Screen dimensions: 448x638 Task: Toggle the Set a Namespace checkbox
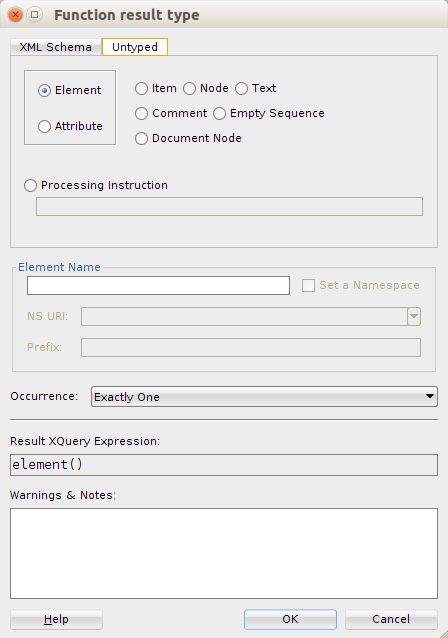click(x=308, y=285)
